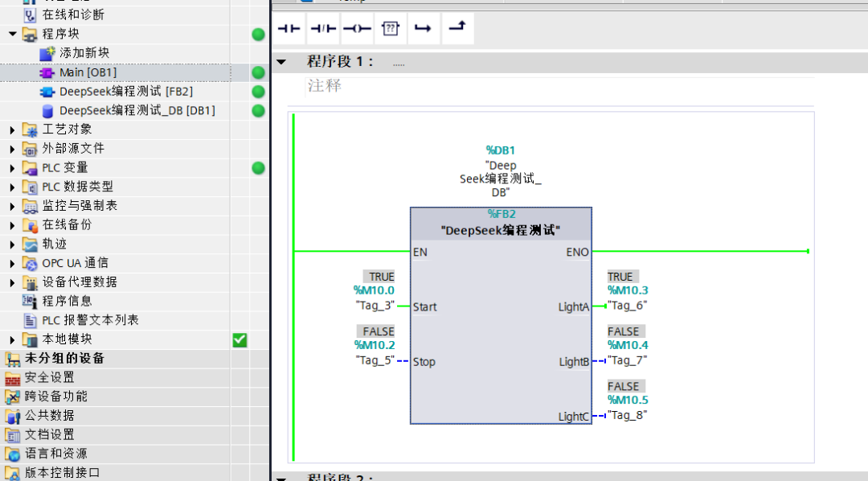868x481 pixels.
Task: Click the 添加新块 icon
Action: pos(47,53)
